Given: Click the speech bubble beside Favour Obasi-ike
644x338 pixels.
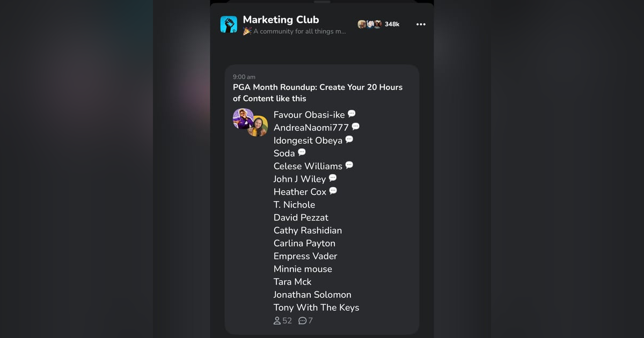Looking at the screenshot, I should point(352,113).
